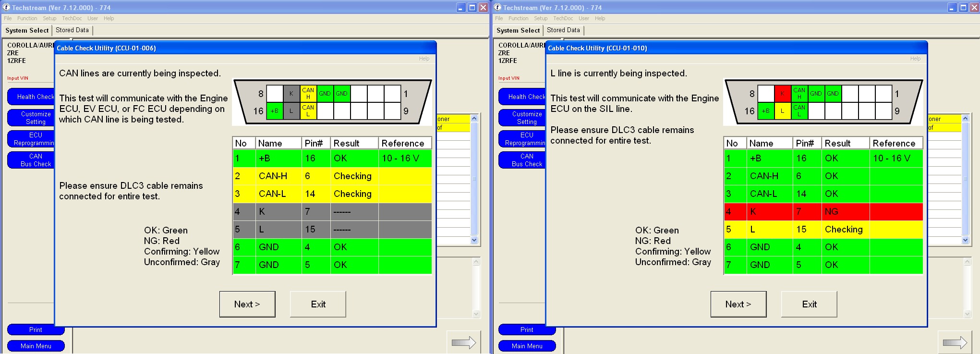Click yellow L pin in right connector diagram
This screenshot has height=354, width=980.
pyautogui.click(x=782, y=110)
